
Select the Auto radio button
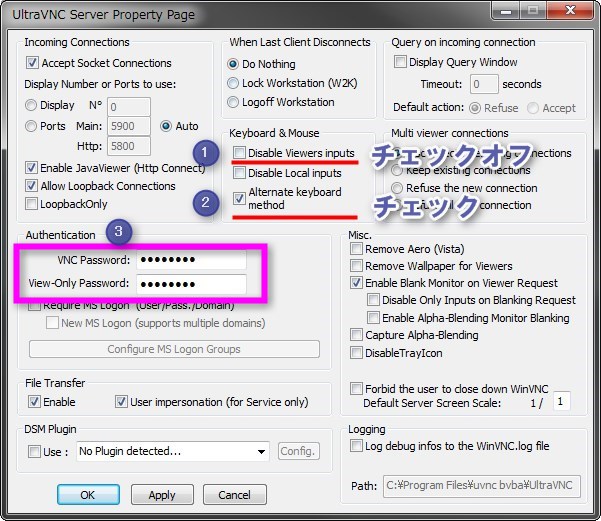(166, 126)
